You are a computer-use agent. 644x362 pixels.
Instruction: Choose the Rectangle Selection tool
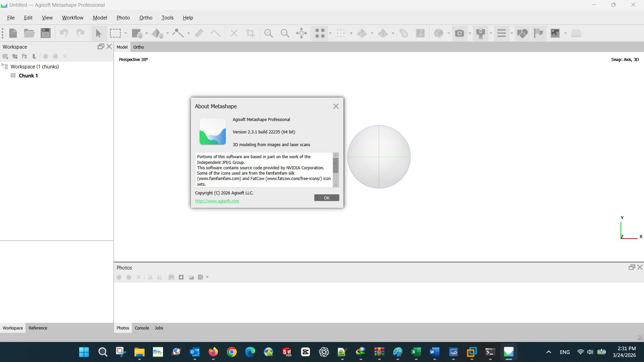click(x=115, y=33)
